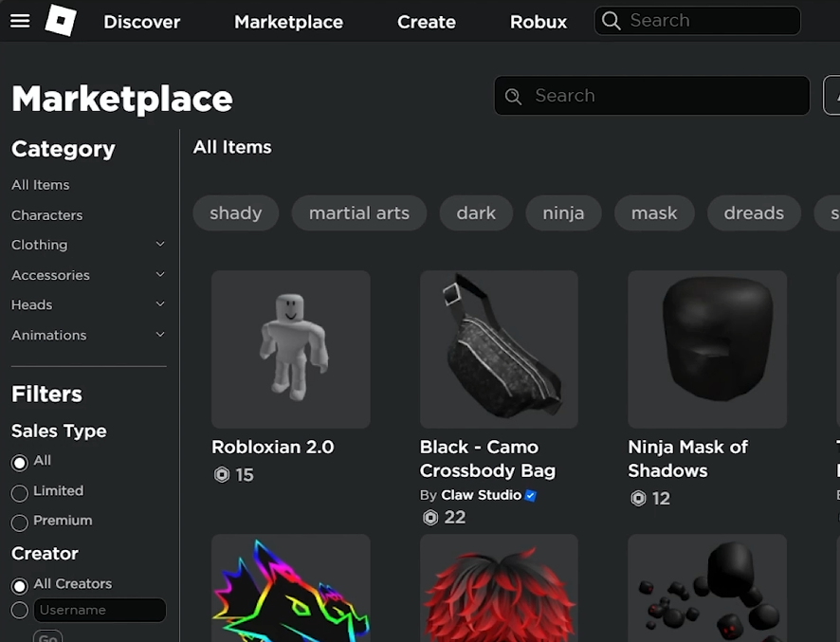Filter by the dreads tag

pyautogui.click(x=754, y=212)
